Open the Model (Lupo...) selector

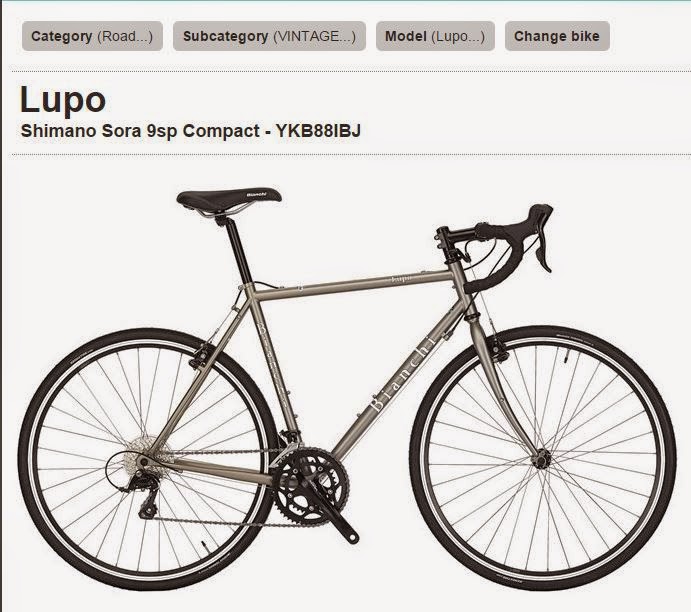pyautogui.click(x=435, y=36)
